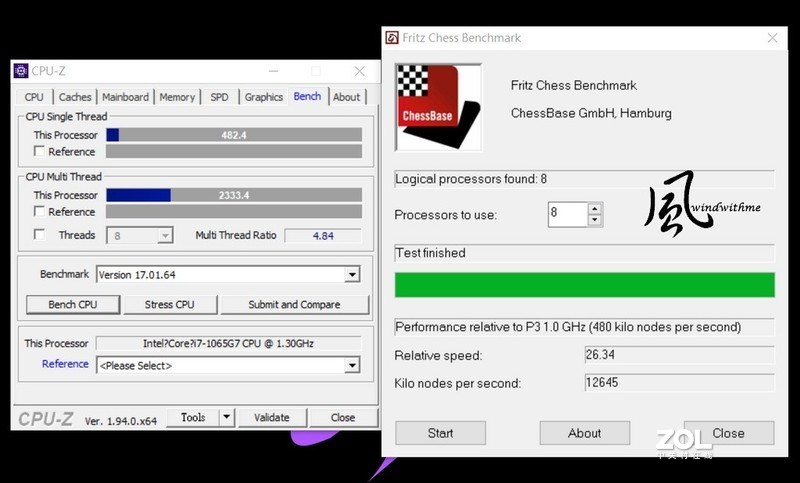
Task: Click the Multi Thread Ratio 4.84 field
Action: pyautogui.click(x=323, y=236)
